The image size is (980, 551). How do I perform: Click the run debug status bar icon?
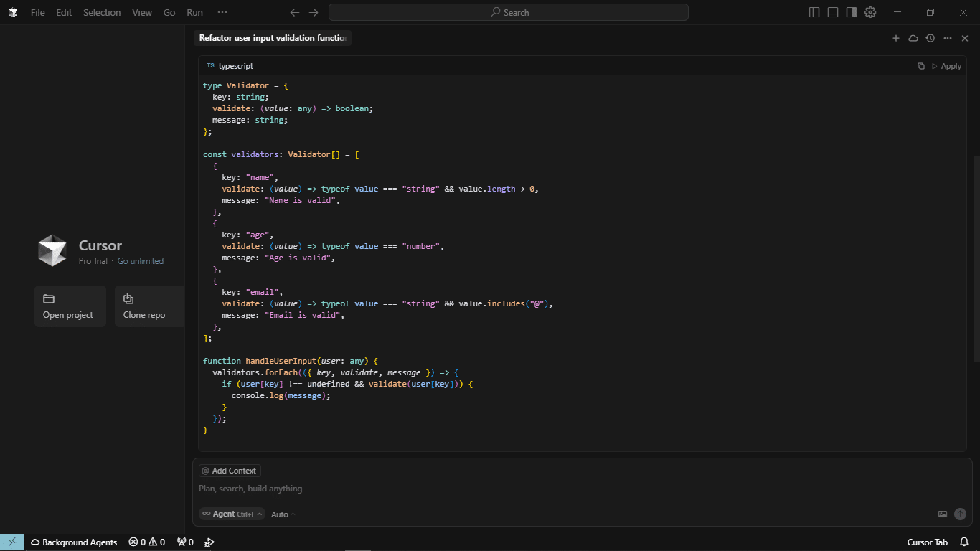[209, 542]
